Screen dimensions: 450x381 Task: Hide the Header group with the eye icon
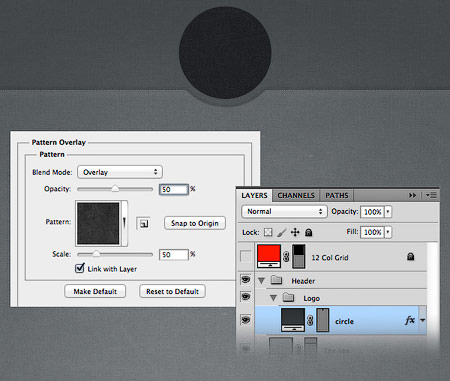(246, 279)
